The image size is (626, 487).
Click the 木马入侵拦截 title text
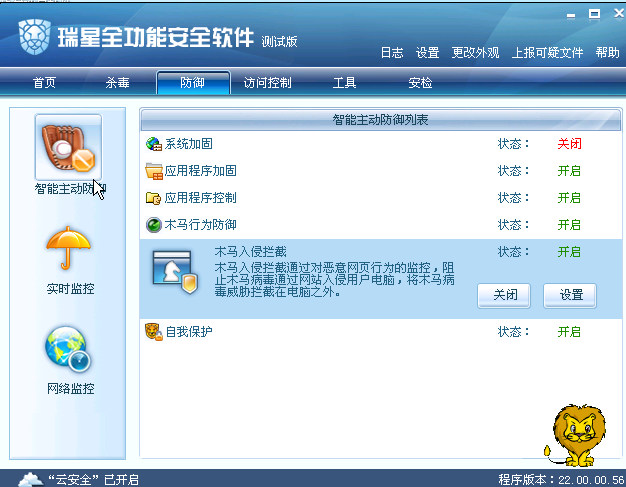(250, 252)
